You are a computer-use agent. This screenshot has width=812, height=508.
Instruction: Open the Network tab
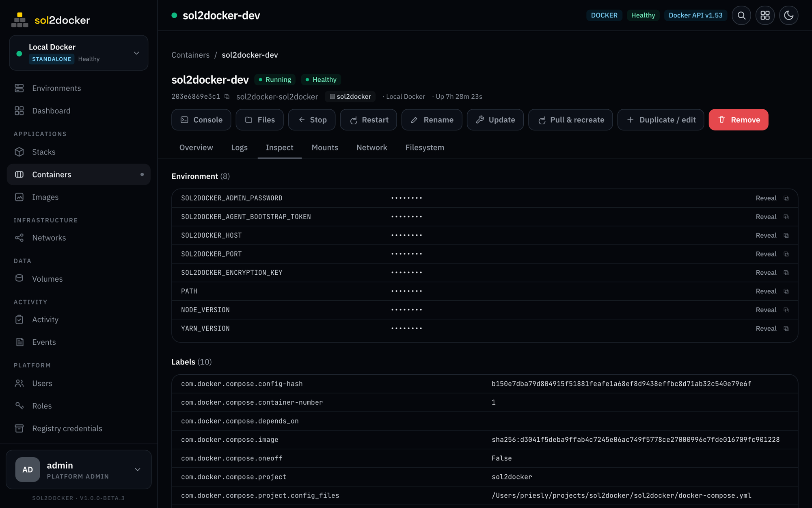[371, 148]
